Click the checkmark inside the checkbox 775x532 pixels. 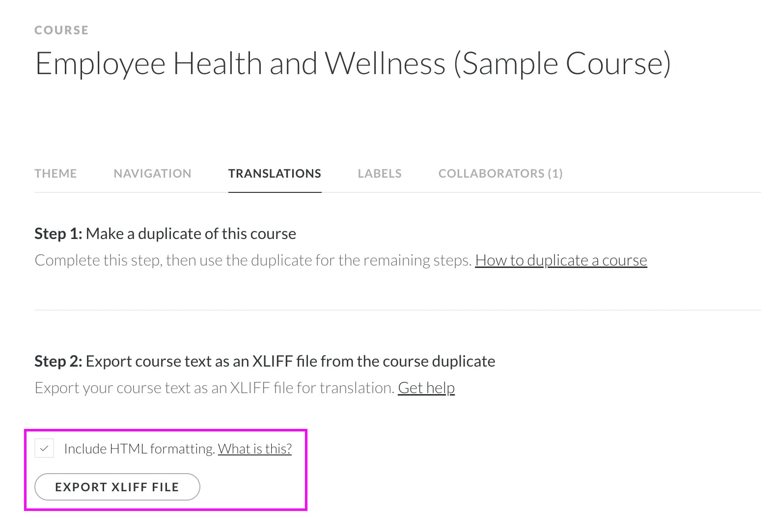pyautogui.click(x=45, y=448)
